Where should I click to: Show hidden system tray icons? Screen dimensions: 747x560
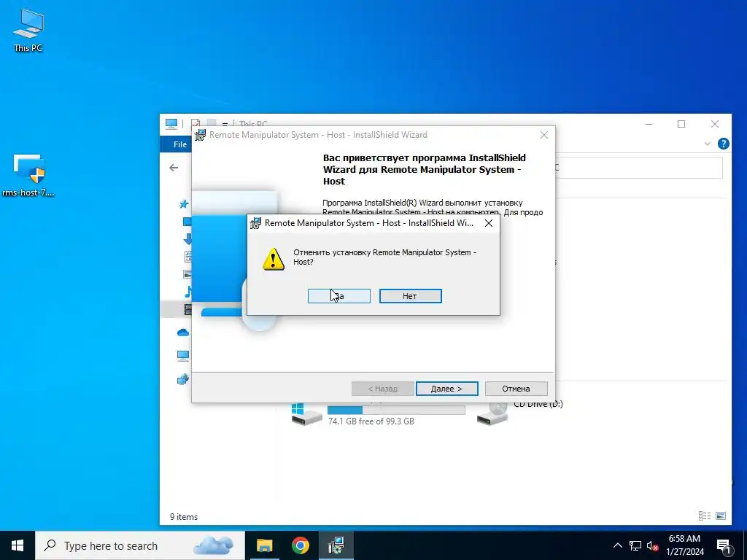617,545
